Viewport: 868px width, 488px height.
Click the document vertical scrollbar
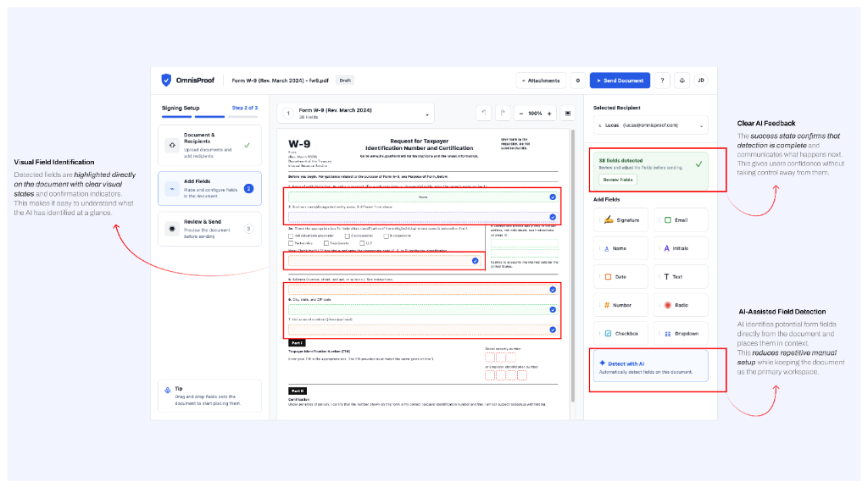(x=572, y=265)
